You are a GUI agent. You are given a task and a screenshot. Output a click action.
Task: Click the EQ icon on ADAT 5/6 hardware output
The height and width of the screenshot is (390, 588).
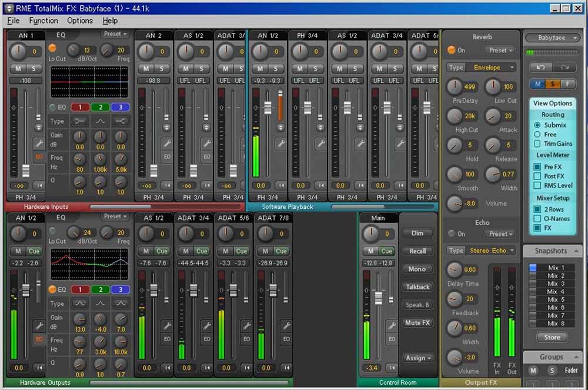246,339
